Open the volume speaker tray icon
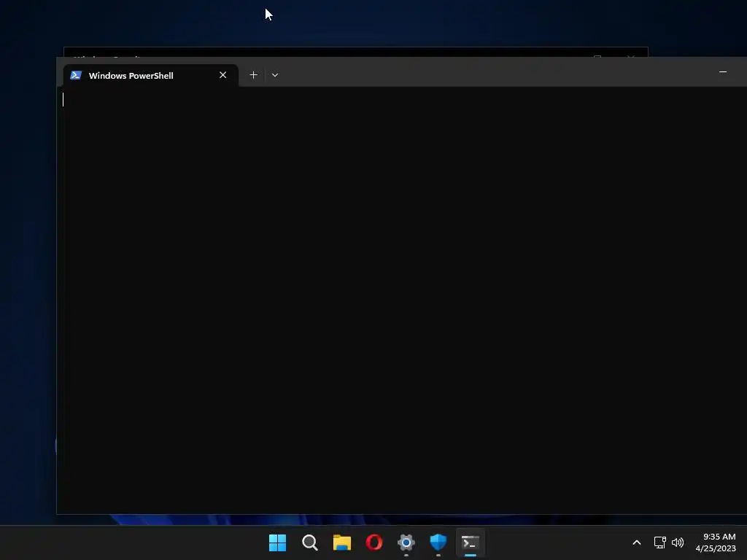747x560 pixels. point(678,542)
